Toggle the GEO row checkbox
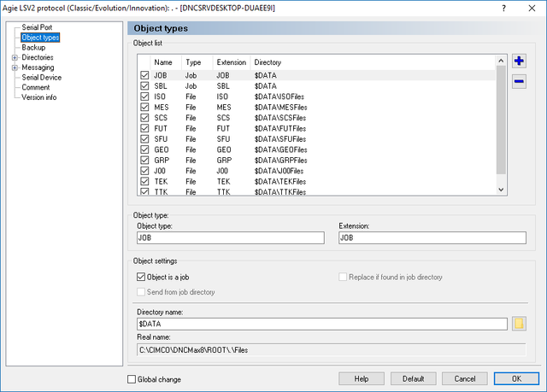Screen dimensions: 547x392 (144, 149)
